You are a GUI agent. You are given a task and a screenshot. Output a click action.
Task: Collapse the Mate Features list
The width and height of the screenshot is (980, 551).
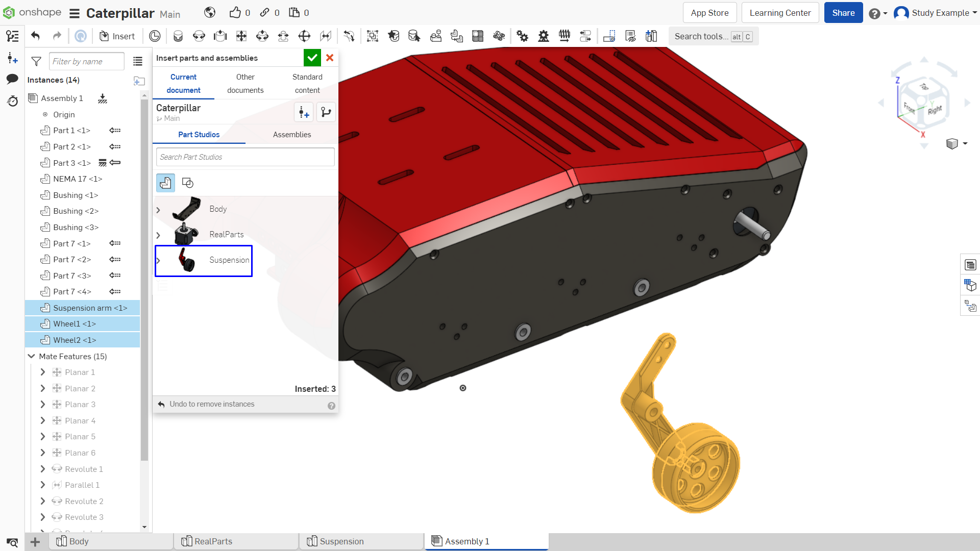(x=32, y=356)
